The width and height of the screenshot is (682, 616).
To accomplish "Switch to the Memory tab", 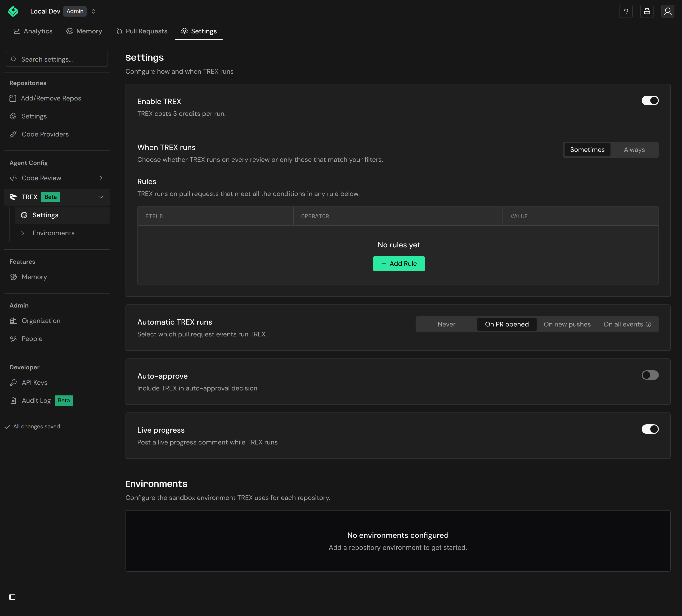I will click(x=84, y=31).
